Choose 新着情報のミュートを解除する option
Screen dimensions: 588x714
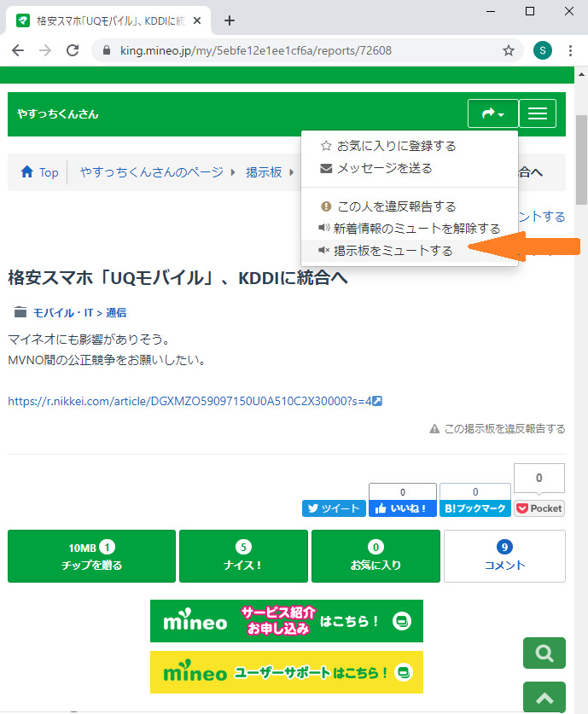410,229
